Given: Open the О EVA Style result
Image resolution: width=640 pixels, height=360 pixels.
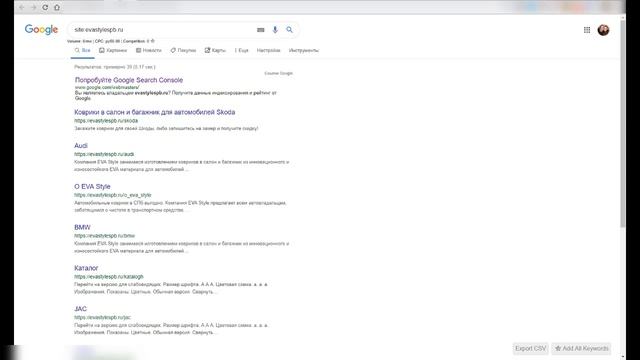Looking at the screenshot, I should click(92, 187).
